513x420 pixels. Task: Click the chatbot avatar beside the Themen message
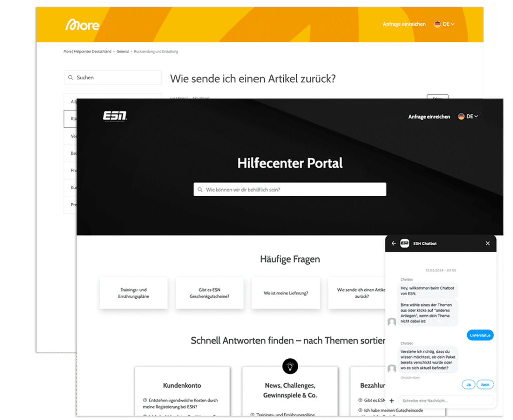(x=392, y=322)
